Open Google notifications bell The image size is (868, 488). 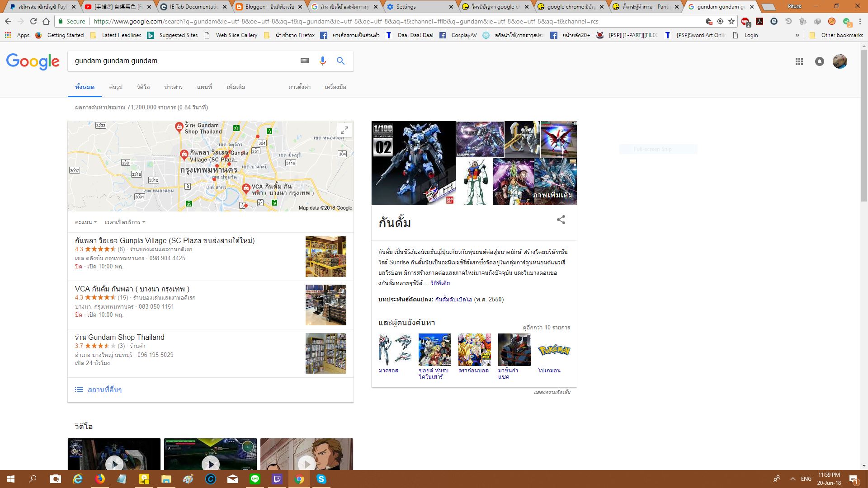click(819, 61)
